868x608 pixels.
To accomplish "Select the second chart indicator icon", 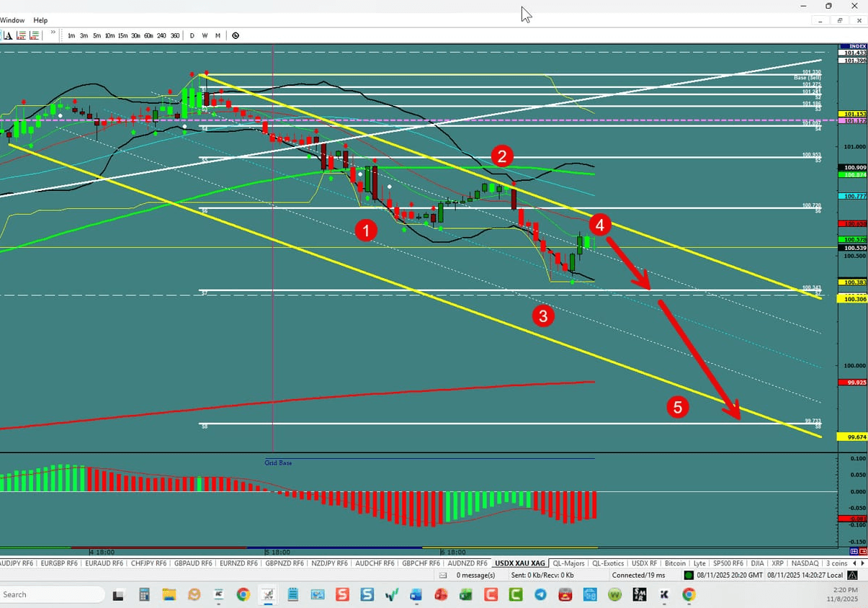I will 33,35.
